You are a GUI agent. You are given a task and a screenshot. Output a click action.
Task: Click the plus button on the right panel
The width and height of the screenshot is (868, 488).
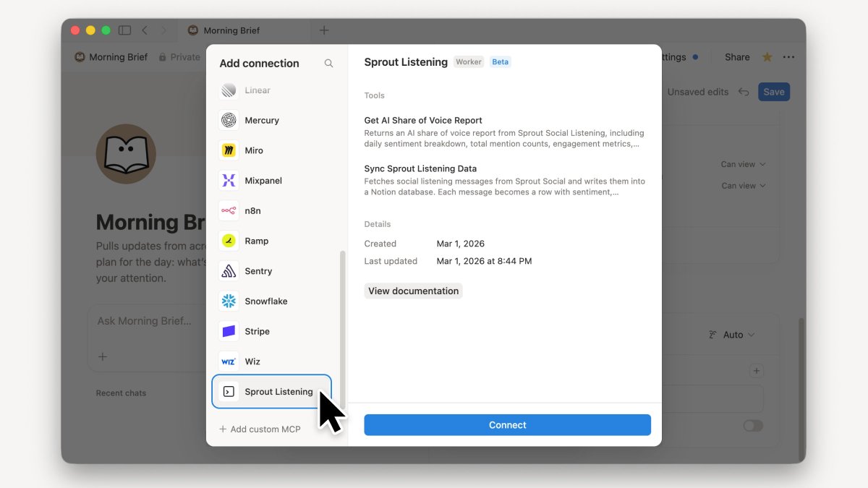(757, 371)
